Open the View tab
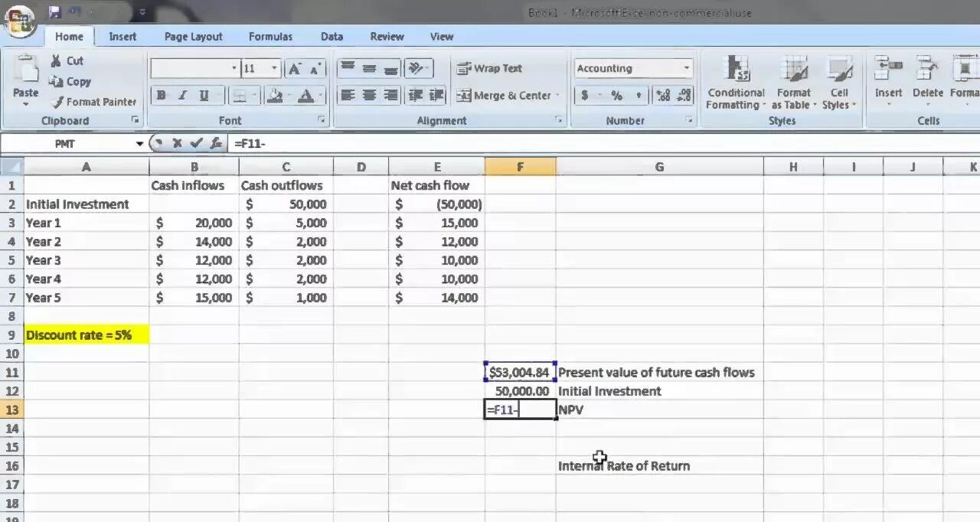The image size is (980, 522). pyautogui.click(x=442, y=36)
